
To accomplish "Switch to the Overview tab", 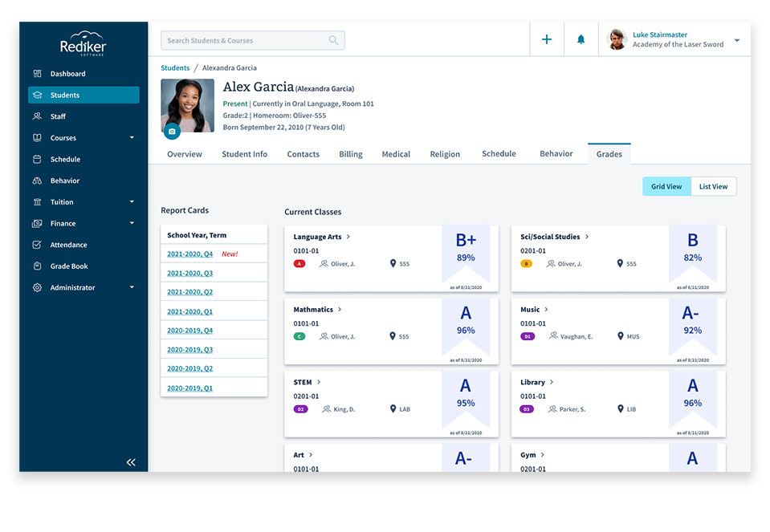I will click(x=184, y=154).
